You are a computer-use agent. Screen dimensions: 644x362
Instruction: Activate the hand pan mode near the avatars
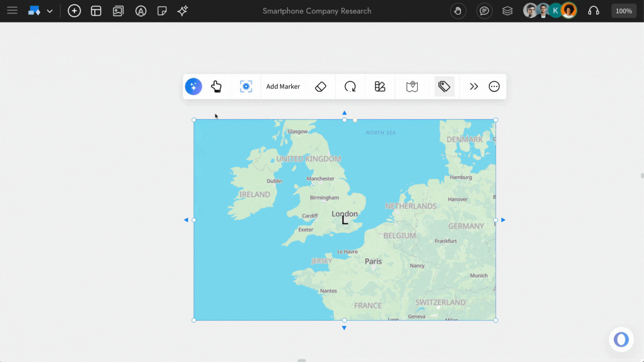(458, 11)
